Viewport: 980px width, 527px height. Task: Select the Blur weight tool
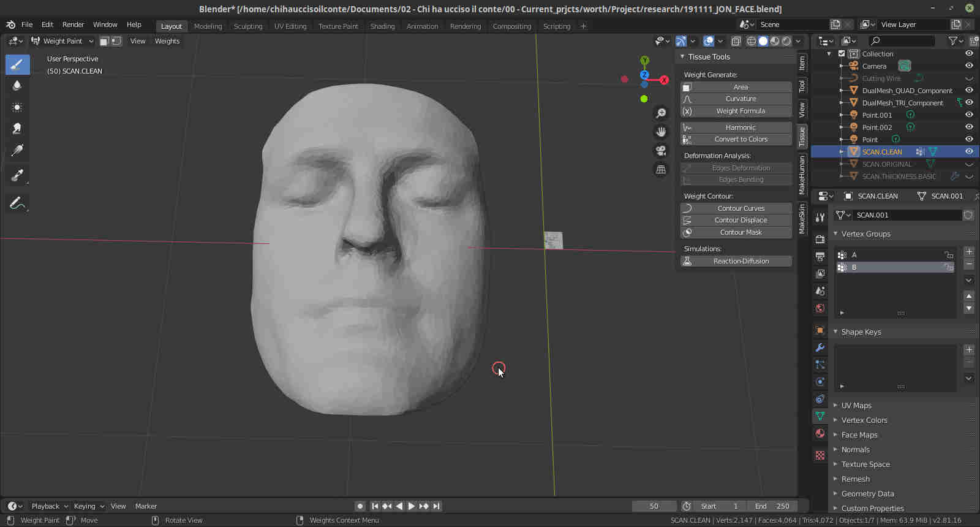tap(17, 85)
